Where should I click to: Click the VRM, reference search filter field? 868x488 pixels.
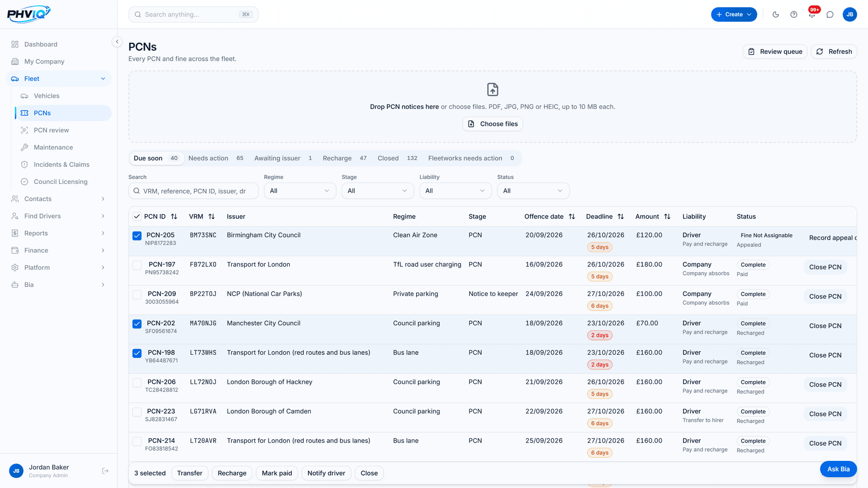193,191
